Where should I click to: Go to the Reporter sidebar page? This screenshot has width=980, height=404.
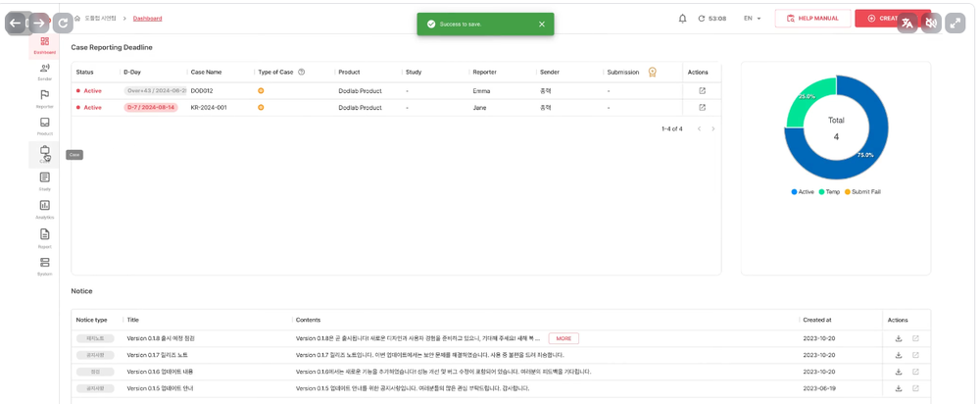pos(44,98)
